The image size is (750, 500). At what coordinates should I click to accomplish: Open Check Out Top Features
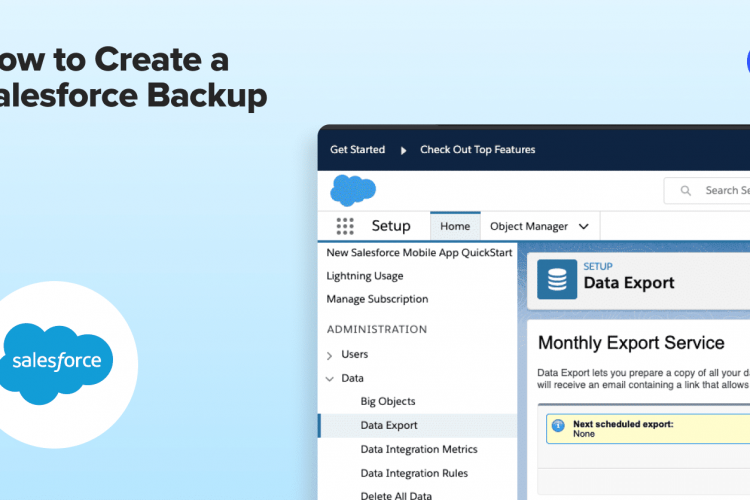click(x=477, y=150)
